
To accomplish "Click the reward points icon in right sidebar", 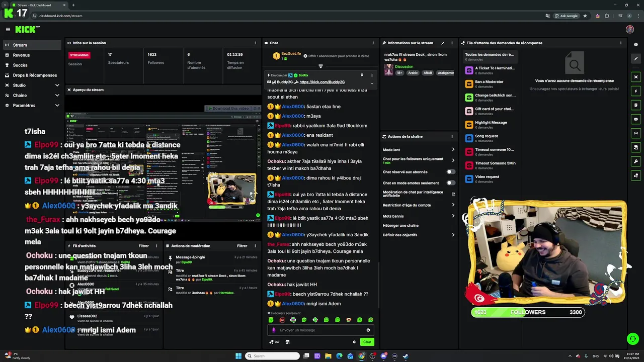I will [636, 175].
